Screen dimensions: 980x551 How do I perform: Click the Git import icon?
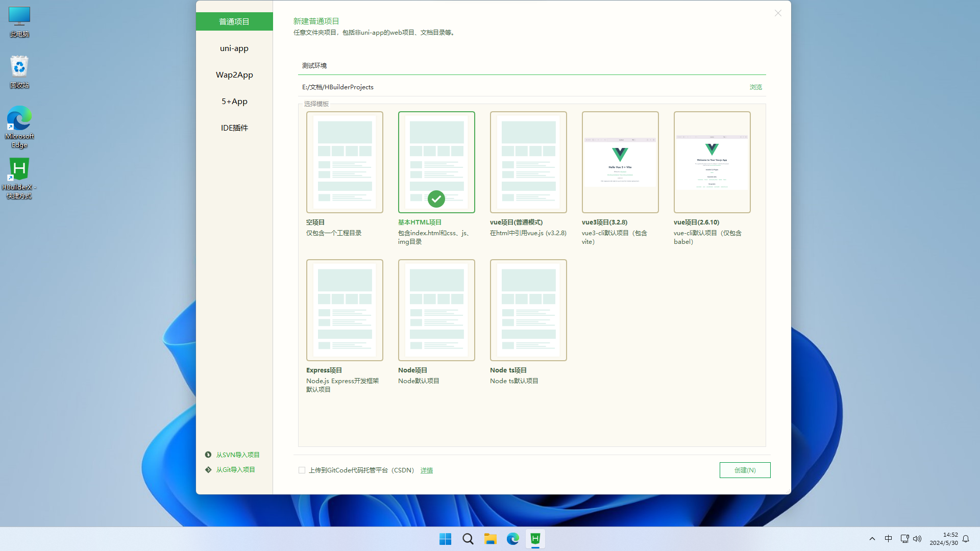click(208, 469)
